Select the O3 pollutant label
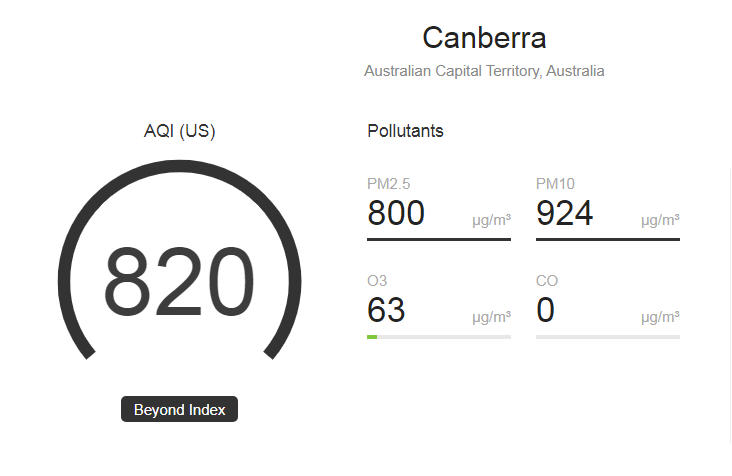732x476 pixels. click(377, 281)
